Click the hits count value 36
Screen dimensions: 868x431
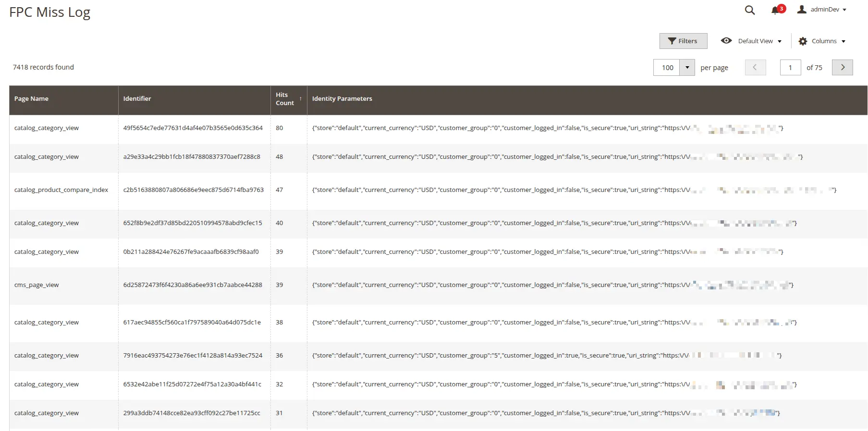coord(280,356)
